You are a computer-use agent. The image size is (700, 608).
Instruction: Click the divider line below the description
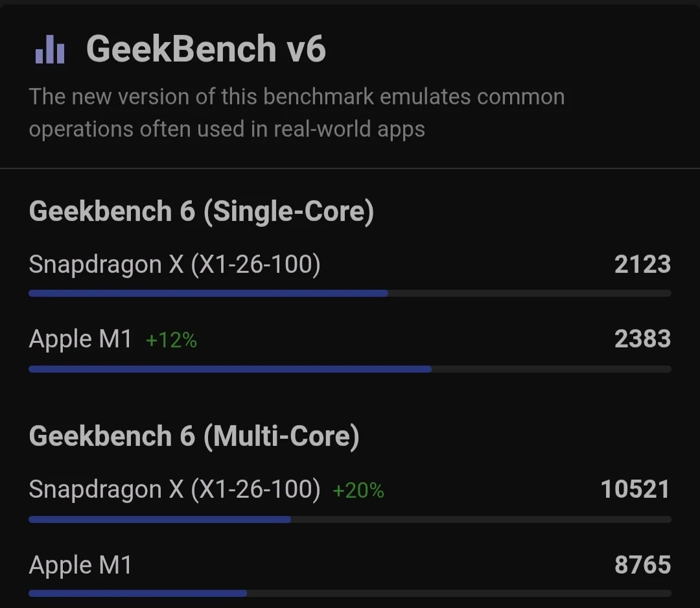point(350,169)
